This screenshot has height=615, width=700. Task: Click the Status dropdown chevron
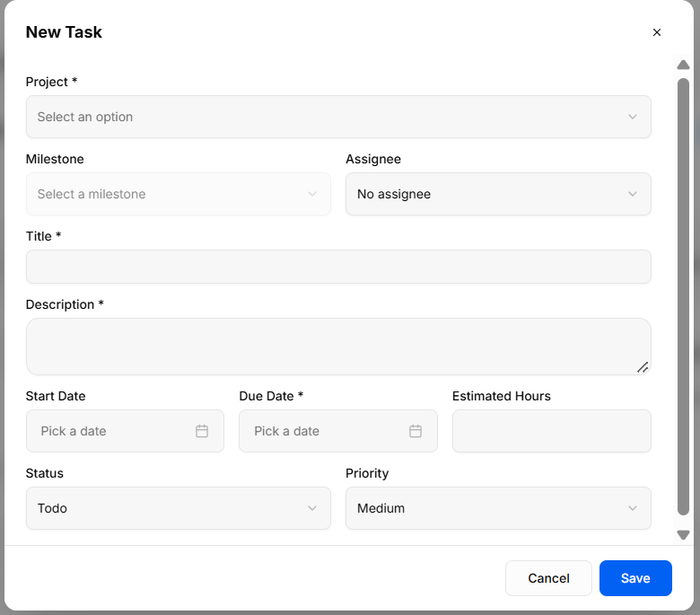pyautogui.click(x=312, y=508)
